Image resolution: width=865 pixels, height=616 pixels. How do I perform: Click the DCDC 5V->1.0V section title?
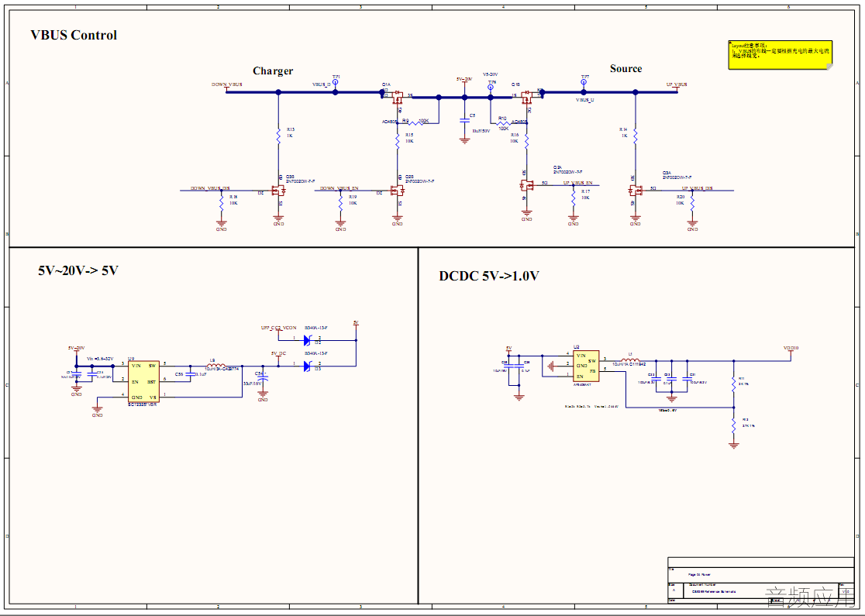[489, 277]
